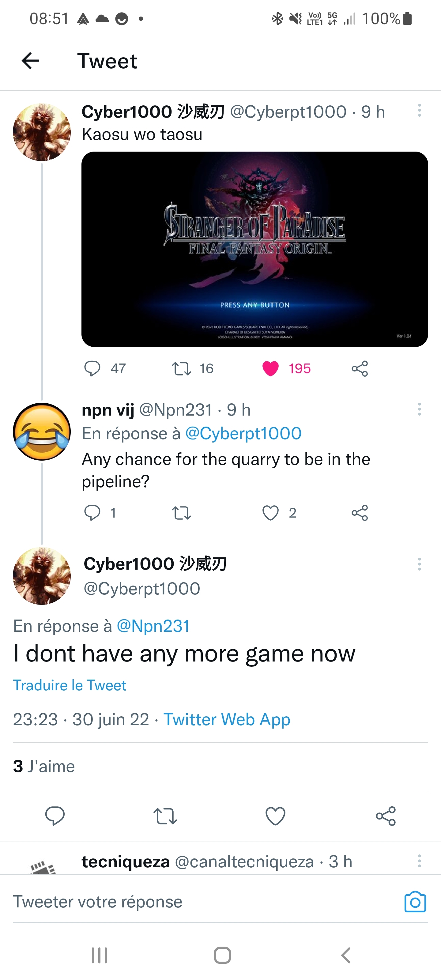Tap "Traduire le Tweet" link

70,685
